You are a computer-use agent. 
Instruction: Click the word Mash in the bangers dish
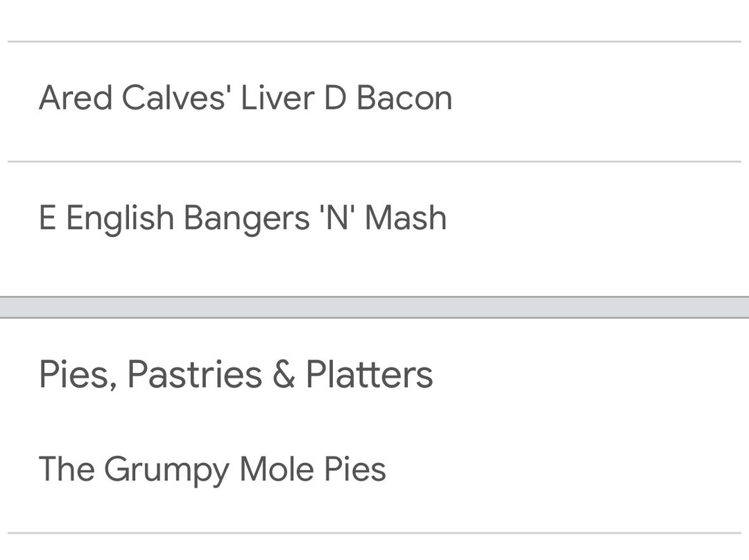(406, 218)
